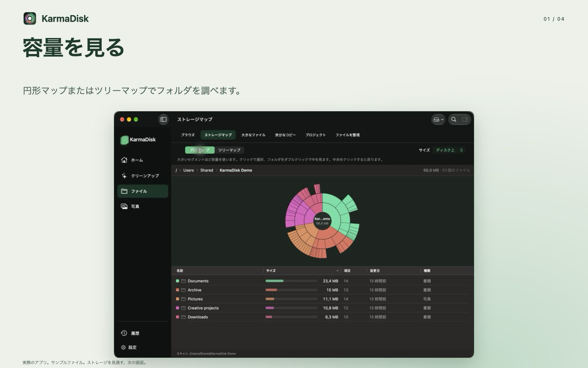The height and width of the screenshot is (368, 588).
Task: Click the Pictures size bar
Action: point(292,299)
